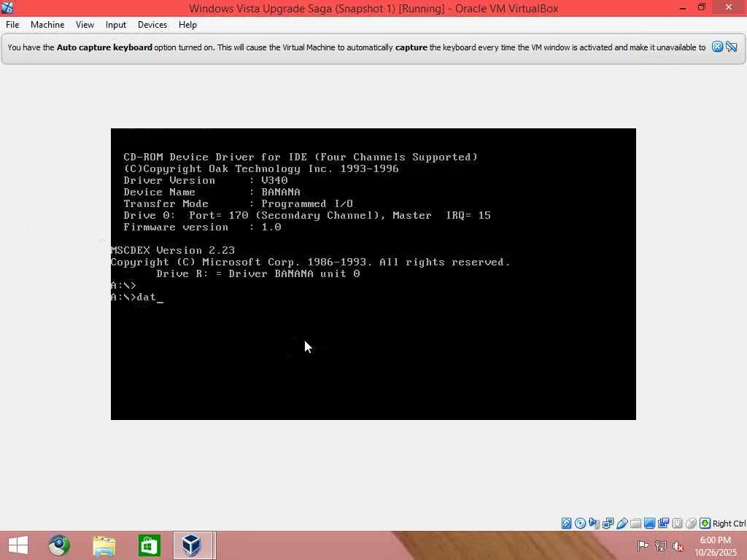Click the single blue display indicator

[x=649, y=524]
